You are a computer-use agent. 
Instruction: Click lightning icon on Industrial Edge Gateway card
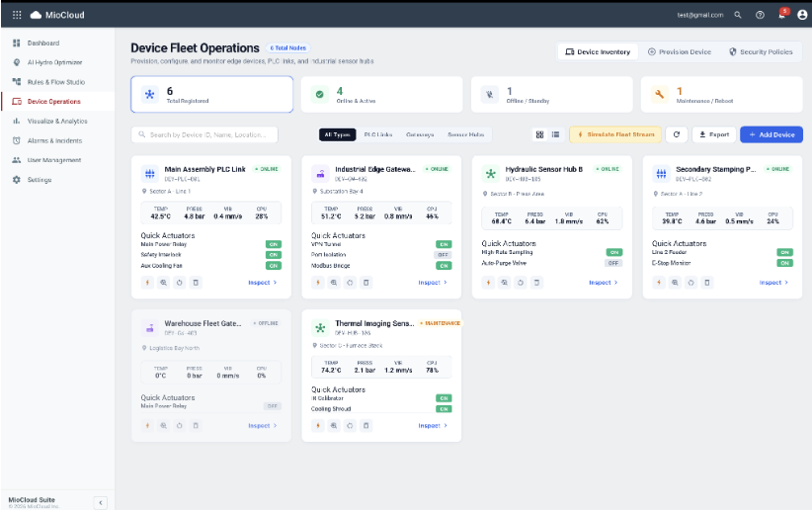coord(318,283)
